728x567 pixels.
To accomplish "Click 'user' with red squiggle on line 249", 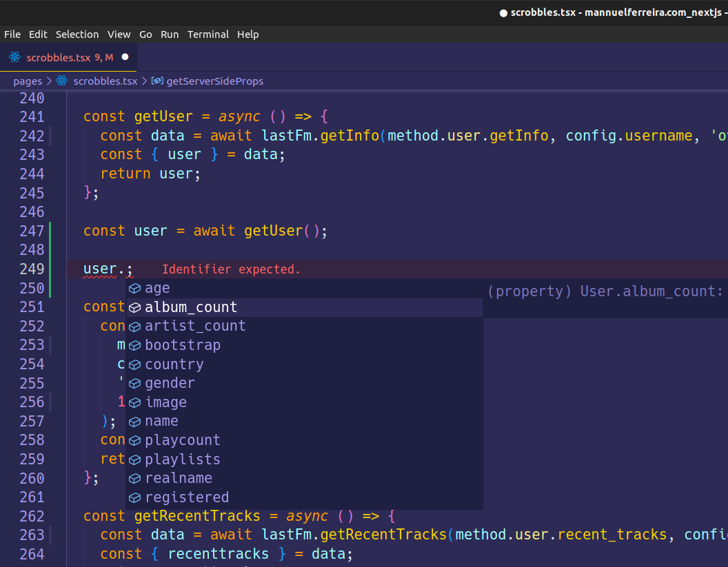I will (x=100, y=269).
